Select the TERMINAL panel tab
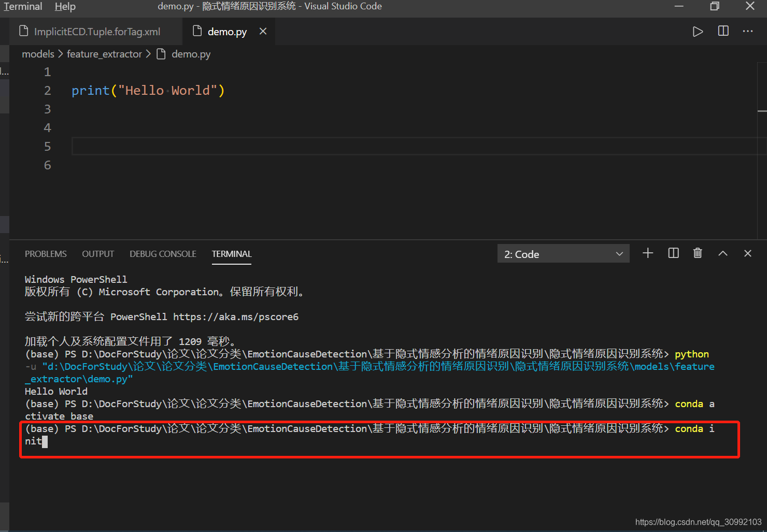This screenshot has height=532, width=767. [x=232, y=254]
